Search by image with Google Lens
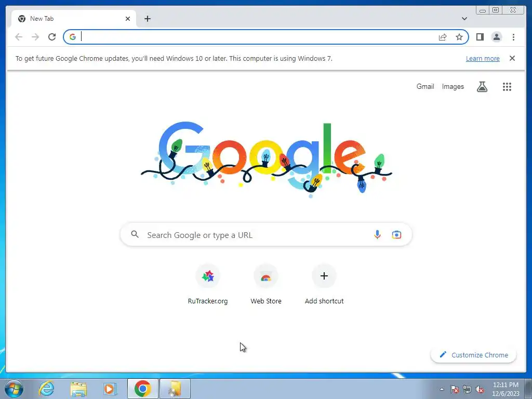The width and height of the screenshot is (532, 399). coord(396,234)
